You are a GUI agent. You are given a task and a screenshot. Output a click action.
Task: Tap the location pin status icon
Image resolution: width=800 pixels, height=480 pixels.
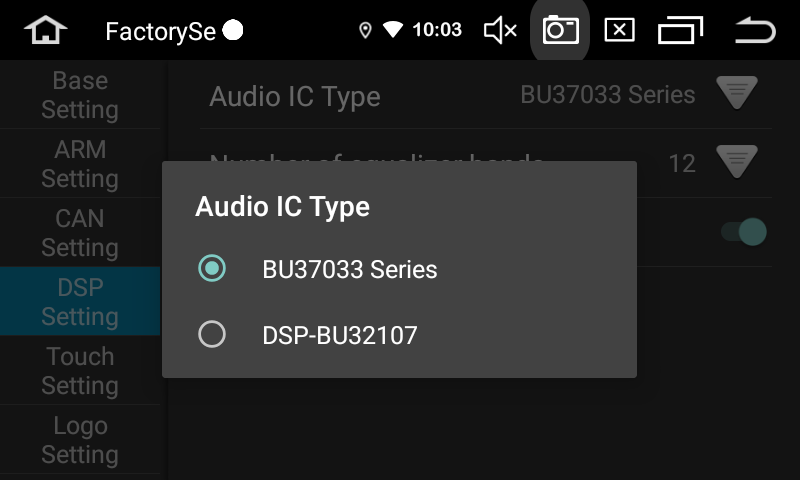coord(365,31)
